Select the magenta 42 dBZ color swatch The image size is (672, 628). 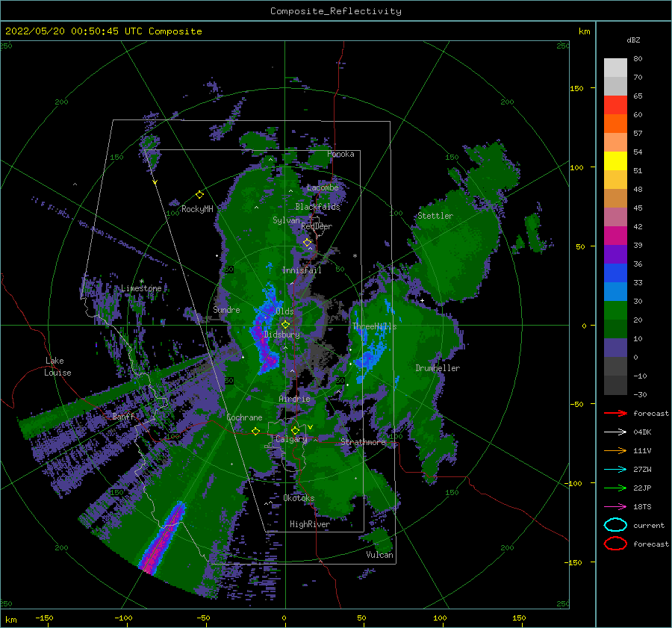tap(615, 236)
